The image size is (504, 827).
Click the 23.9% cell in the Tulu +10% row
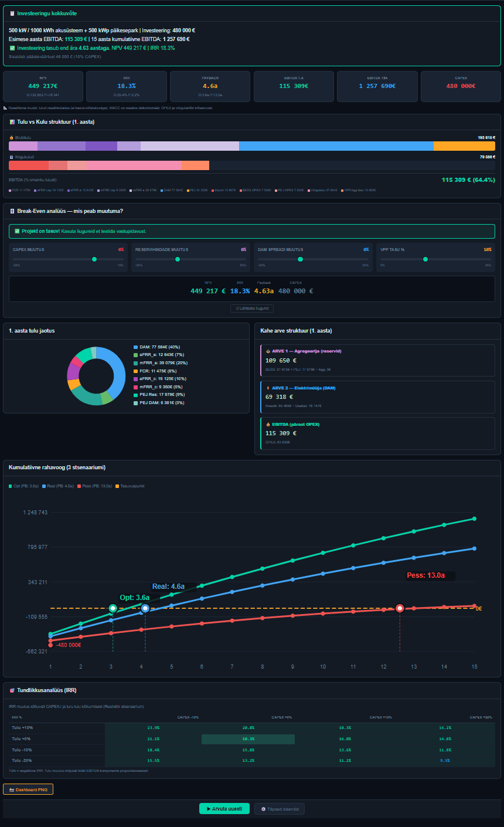[153, 727]
